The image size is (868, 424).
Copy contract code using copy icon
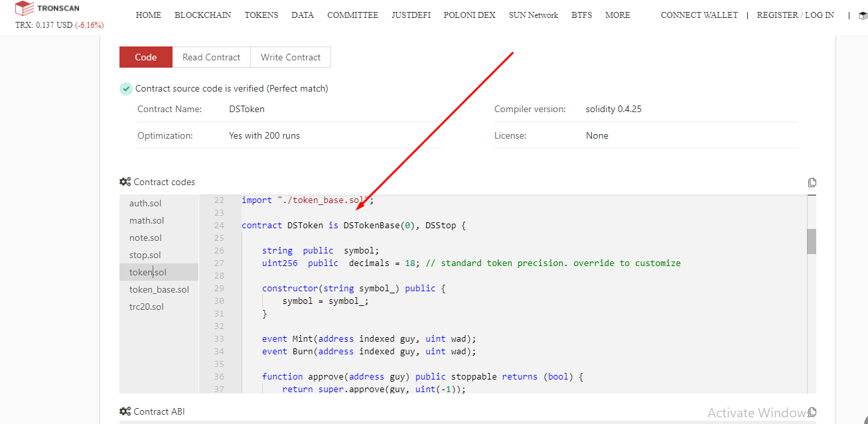(812, 182)
